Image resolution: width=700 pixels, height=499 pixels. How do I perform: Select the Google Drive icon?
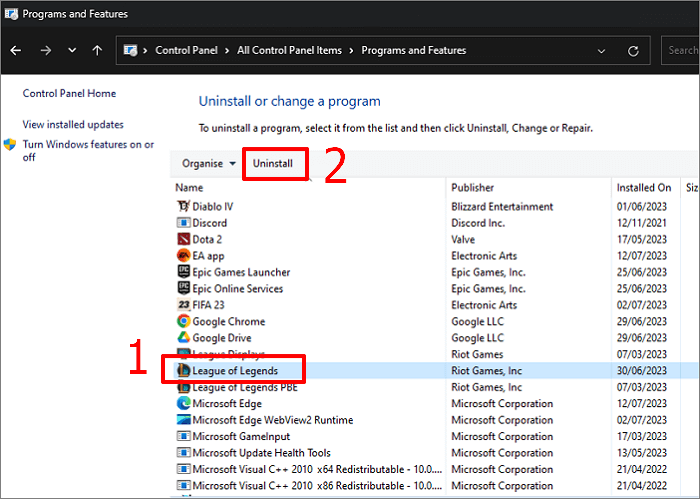[x=183, y=337]
